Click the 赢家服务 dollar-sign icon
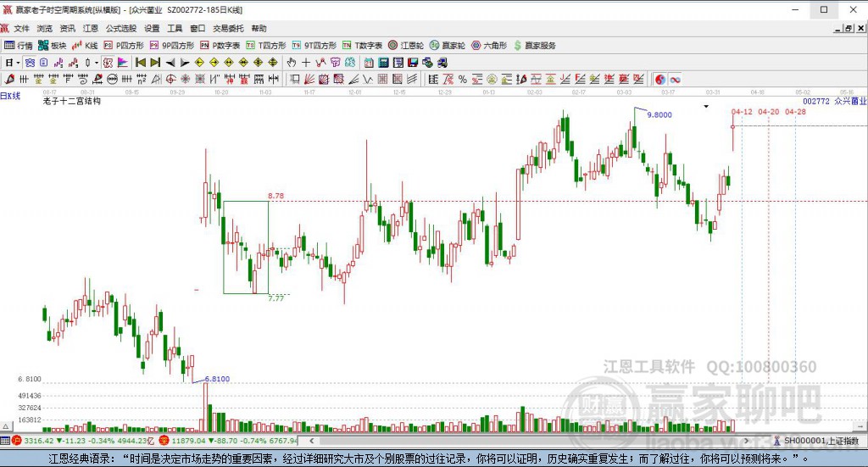Screen dimensions: 868x467 tap(518, 46)
